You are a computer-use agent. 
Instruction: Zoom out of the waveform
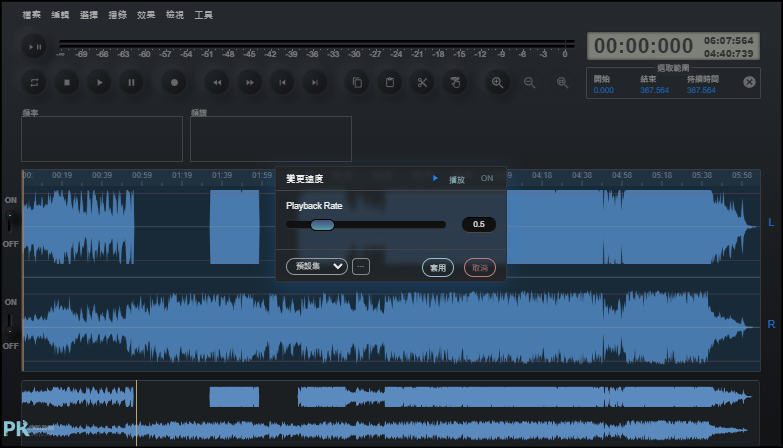(530, 82)
